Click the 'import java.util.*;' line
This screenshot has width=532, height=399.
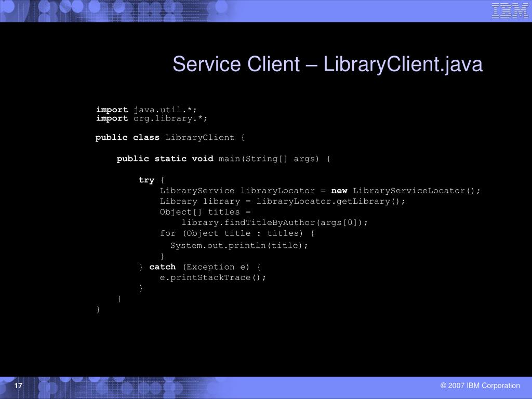(146, 110)
